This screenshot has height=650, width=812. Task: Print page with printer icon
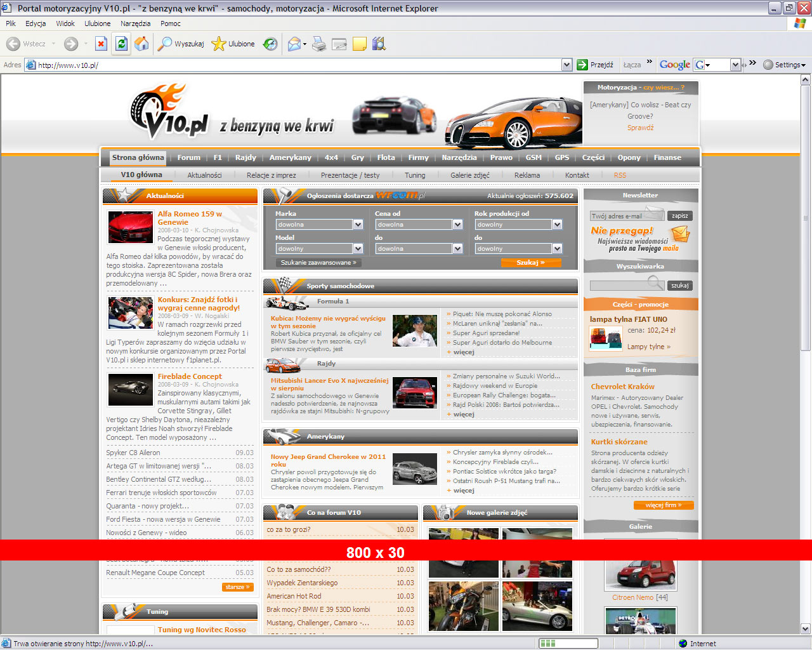[x=319, y=44]
